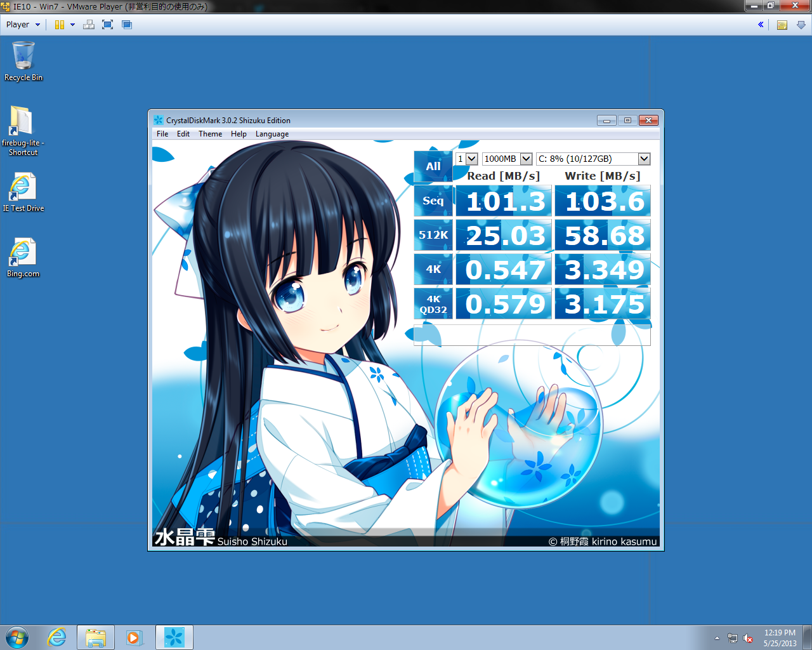Open Windows Media Player from the taskbar
The height and width of the screenshot is (650, 812).
134,637
